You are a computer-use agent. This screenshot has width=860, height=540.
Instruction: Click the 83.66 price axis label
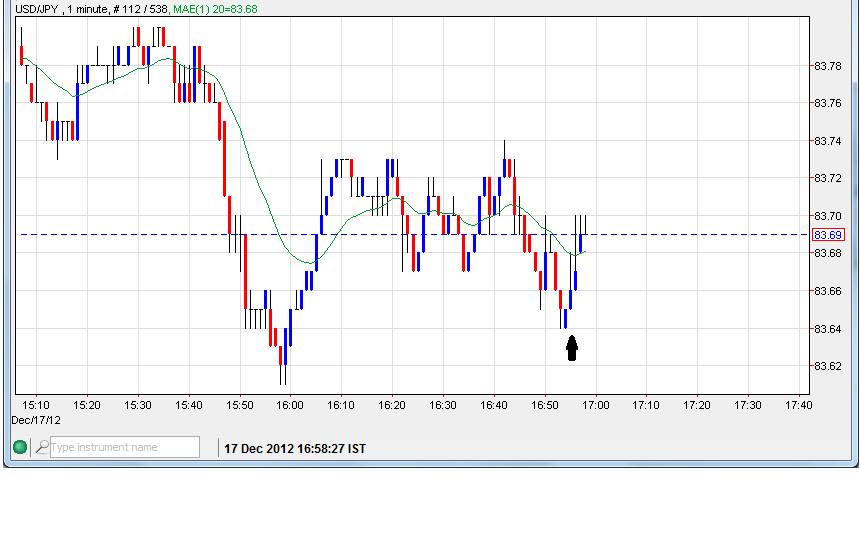[828, 291]
